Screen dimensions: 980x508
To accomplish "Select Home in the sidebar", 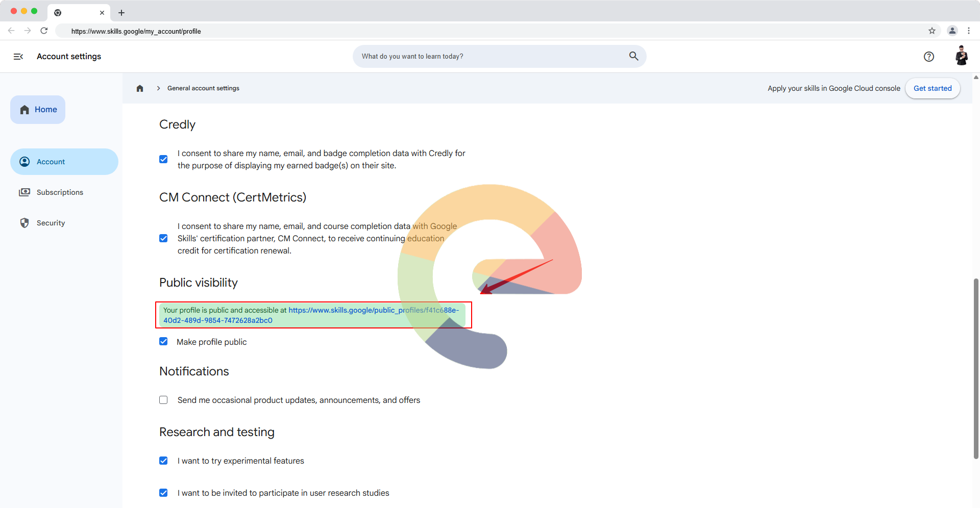I will 38,110.
